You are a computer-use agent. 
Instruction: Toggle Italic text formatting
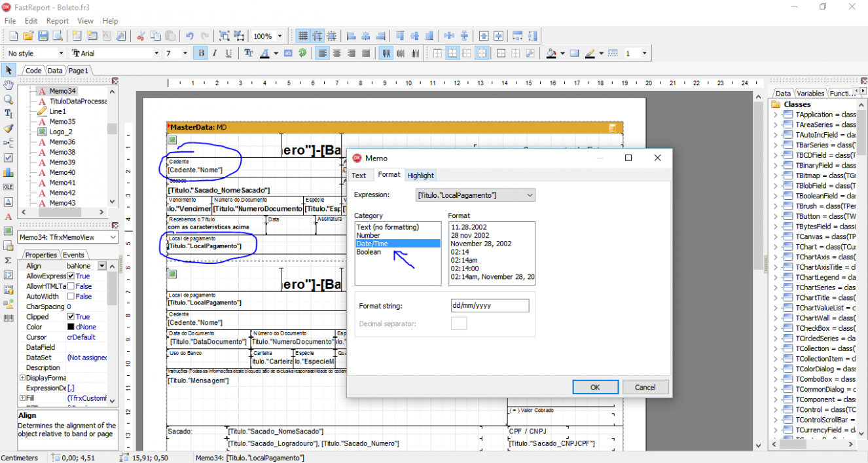click(x=215, y=53)
